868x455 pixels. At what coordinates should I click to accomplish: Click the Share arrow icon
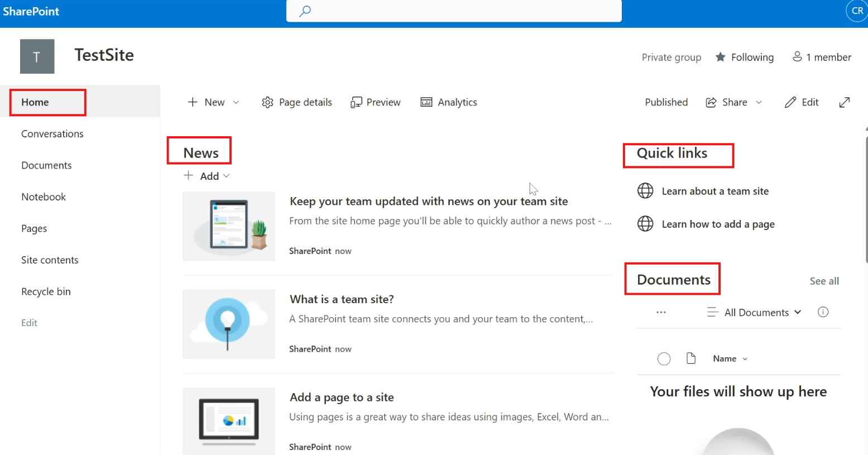711,102
